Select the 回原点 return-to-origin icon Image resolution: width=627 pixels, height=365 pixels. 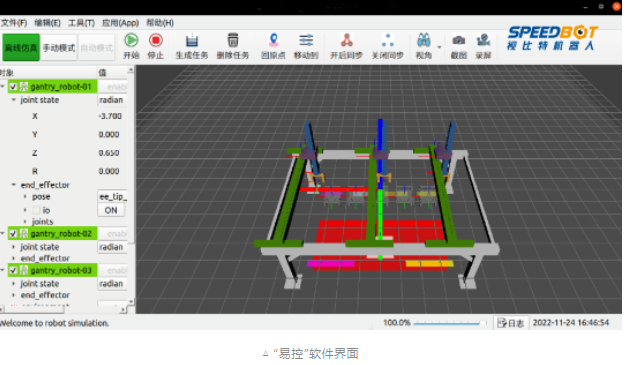click(x=274, y=40)
